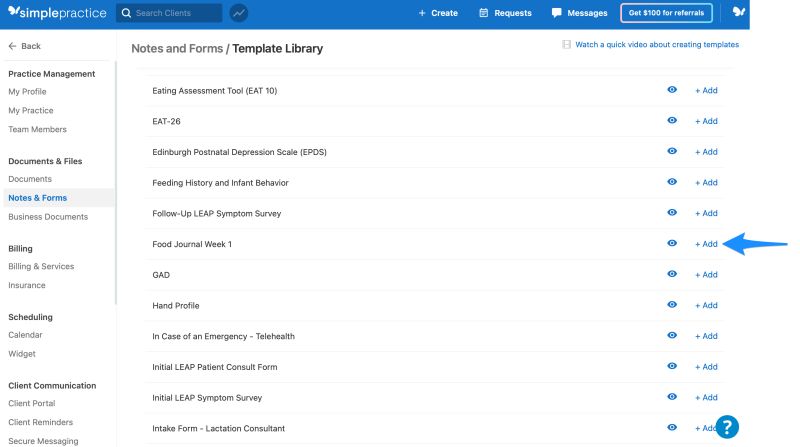Viewport: 800px width, 447px height.
Task: Open Insurance in sidebar
Action: point(27,285)
